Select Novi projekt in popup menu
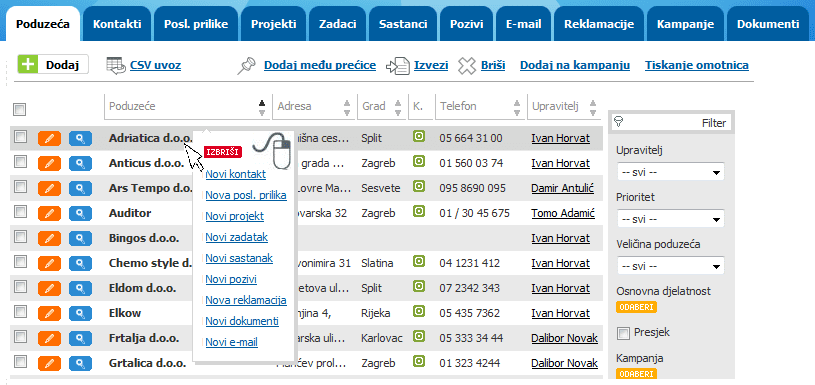 (x=234, y=217)
